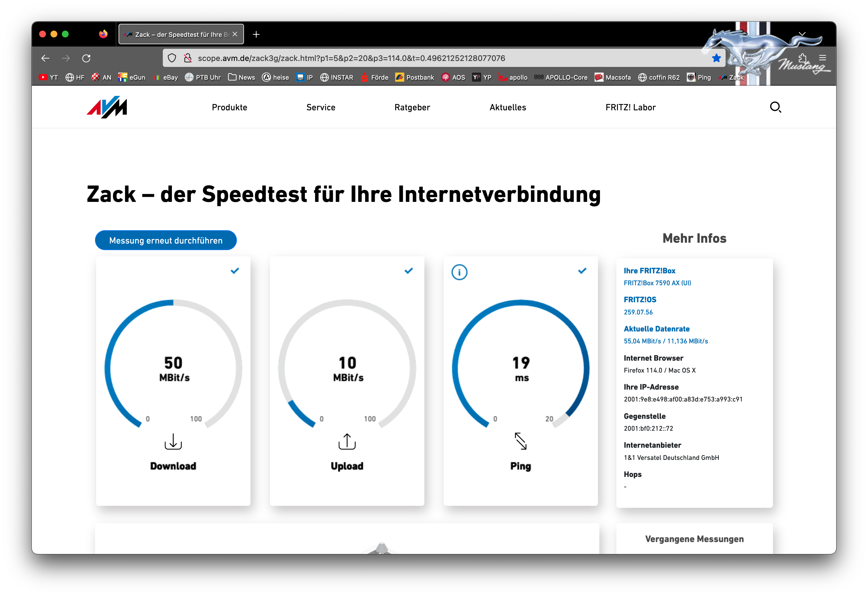Image resolution: width=868 pixels, height=596 pixels.
Task: Open the extensions puzzle icon
Action: pos(802,58)
